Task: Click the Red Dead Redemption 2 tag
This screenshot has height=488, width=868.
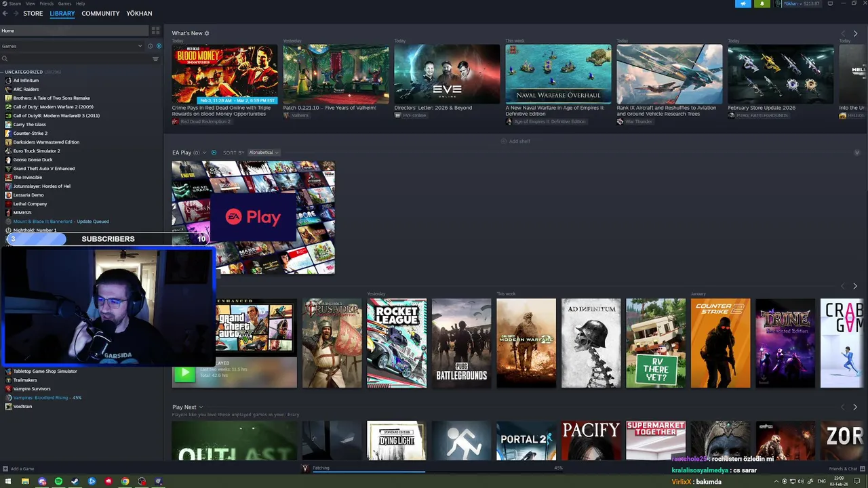Action: (201, 122)
